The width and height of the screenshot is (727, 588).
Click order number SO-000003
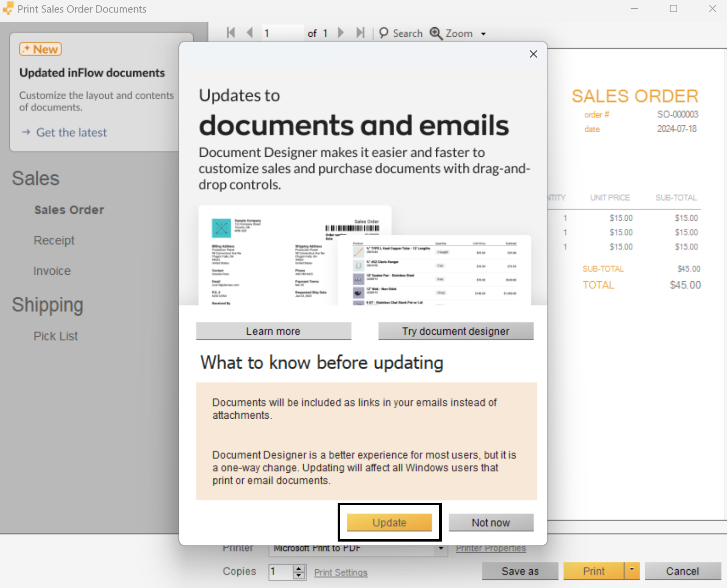point(678,114)
